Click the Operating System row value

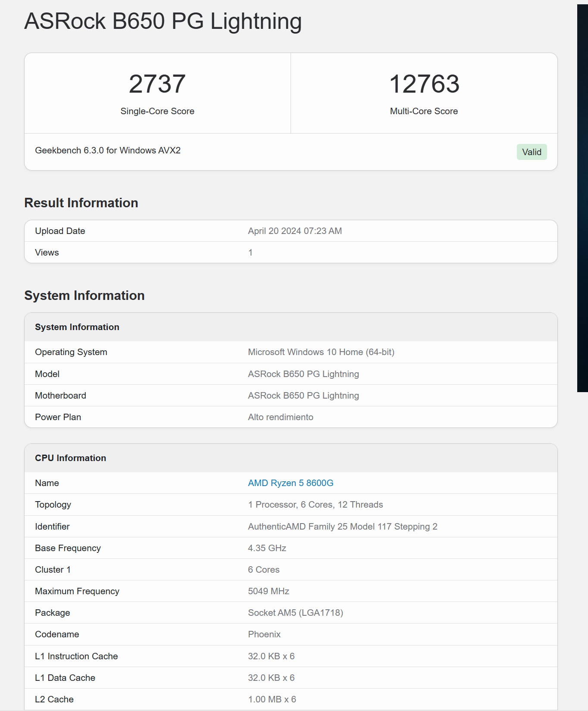[x=321, y=352]
